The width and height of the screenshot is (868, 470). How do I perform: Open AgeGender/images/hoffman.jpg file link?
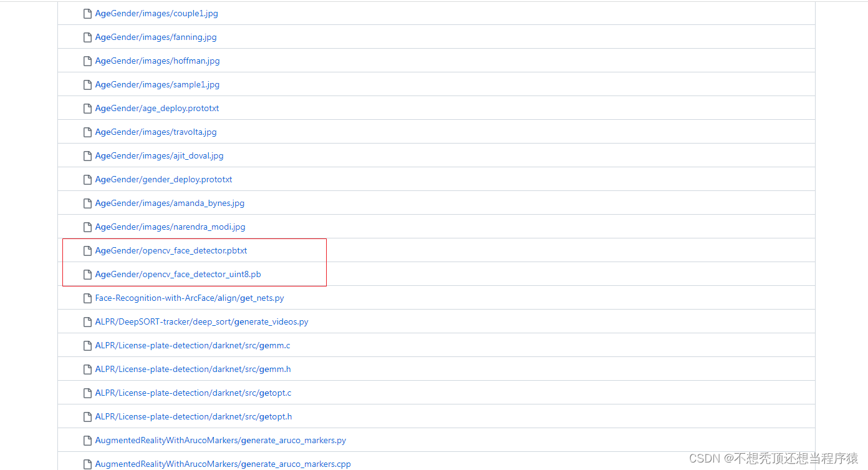(x=157, y=61)
